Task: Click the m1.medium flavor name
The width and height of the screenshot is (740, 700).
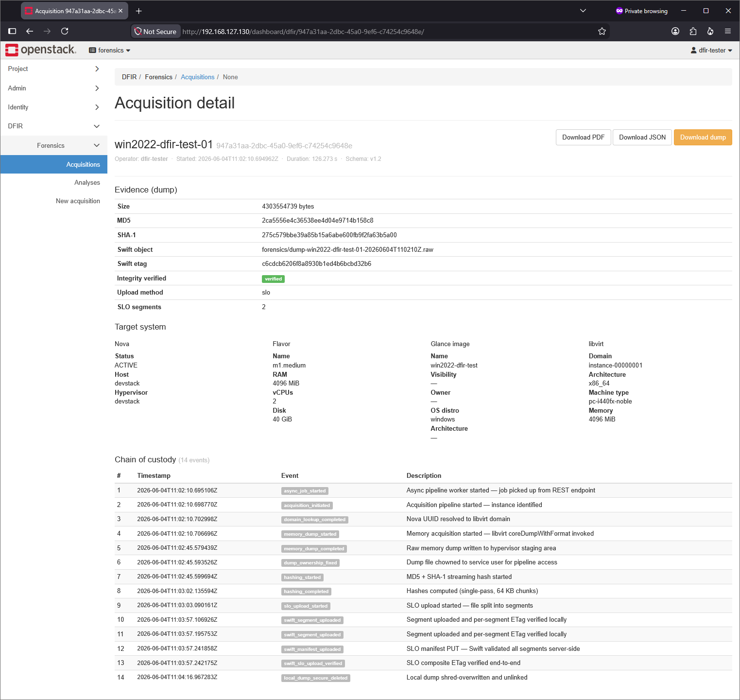Action: (x=289, y=365)
